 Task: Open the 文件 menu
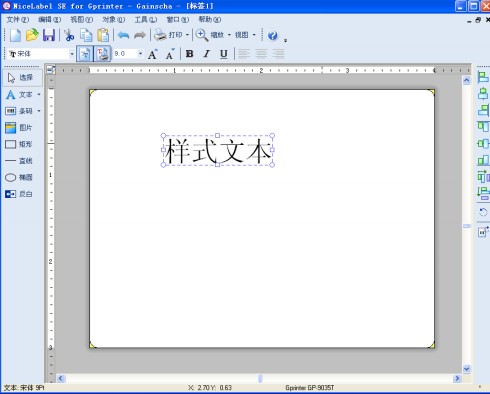tap(18, 20)
